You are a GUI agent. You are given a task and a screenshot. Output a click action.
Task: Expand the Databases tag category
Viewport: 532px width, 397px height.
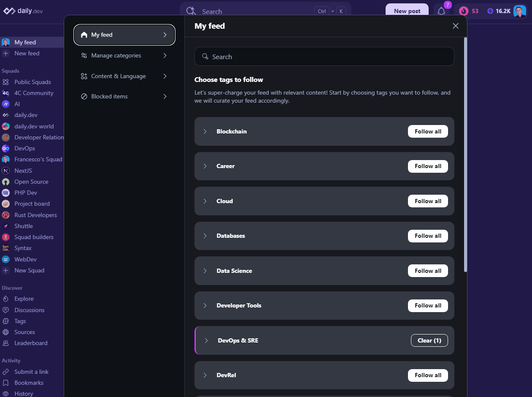pyautogui.click(x=205, y=236)
